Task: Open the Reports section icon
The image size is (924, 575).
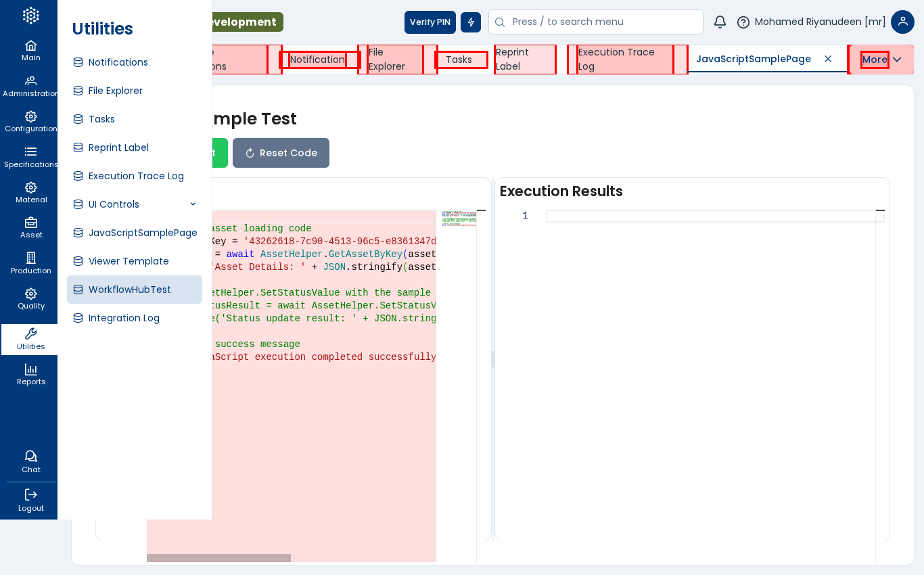Action: (x=30, y=374)
